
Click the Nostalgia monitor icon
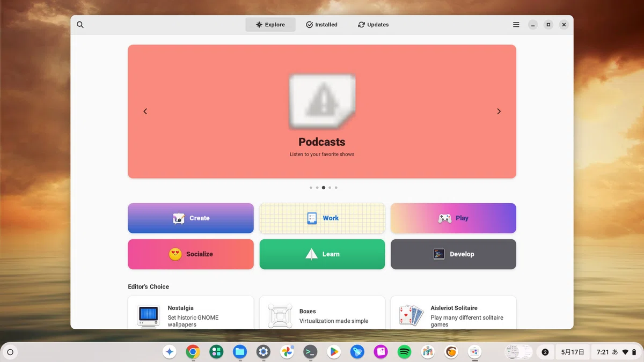pos(149,316)
